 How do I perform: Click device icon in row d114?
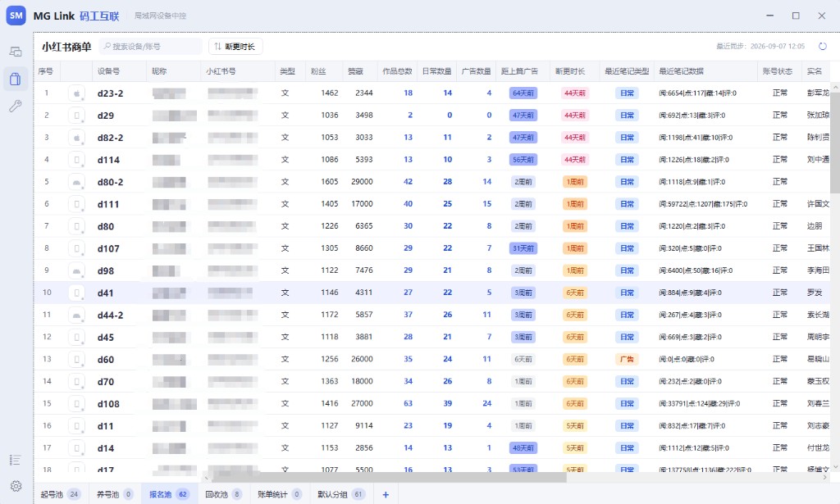pyautogui.click(x=76, y=160)
